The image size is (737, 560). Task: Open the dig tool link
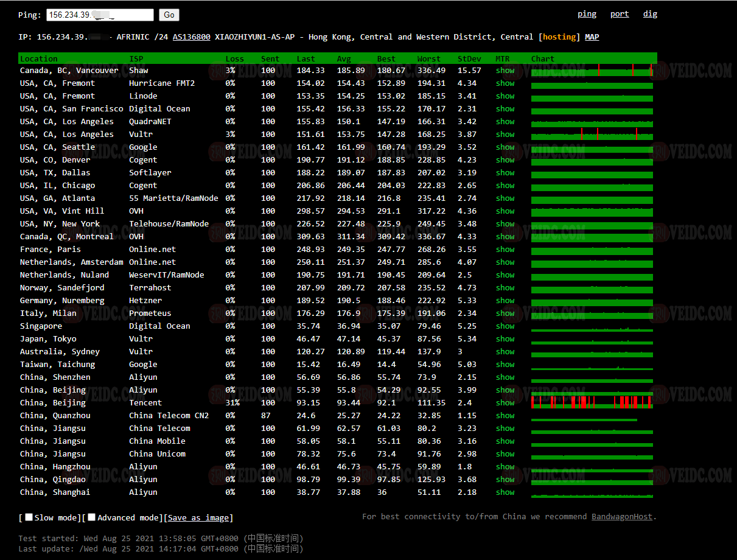click(650, 14)
